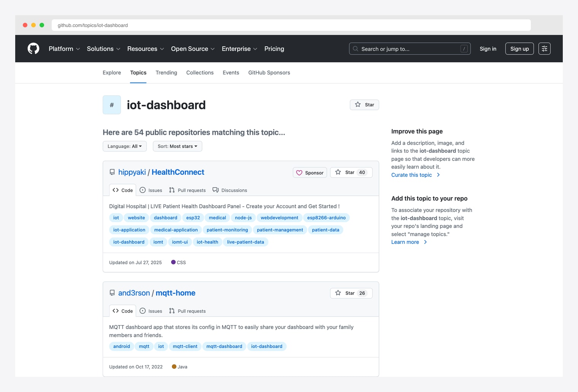Open HealthConnect Issues tab
Screen dimensions: 578x392
[151, 190]
